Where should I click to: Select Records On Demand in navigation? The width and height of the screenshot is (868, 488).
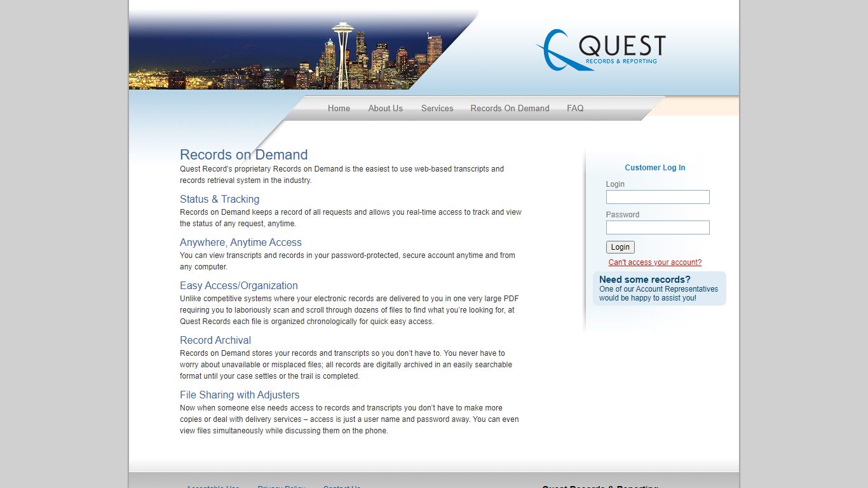click(x=510, y=108)
